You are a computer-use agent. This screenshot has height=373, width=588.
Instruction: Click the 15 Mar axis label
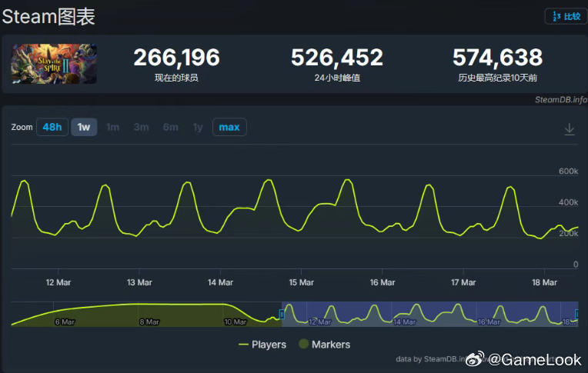coord(301,283)
